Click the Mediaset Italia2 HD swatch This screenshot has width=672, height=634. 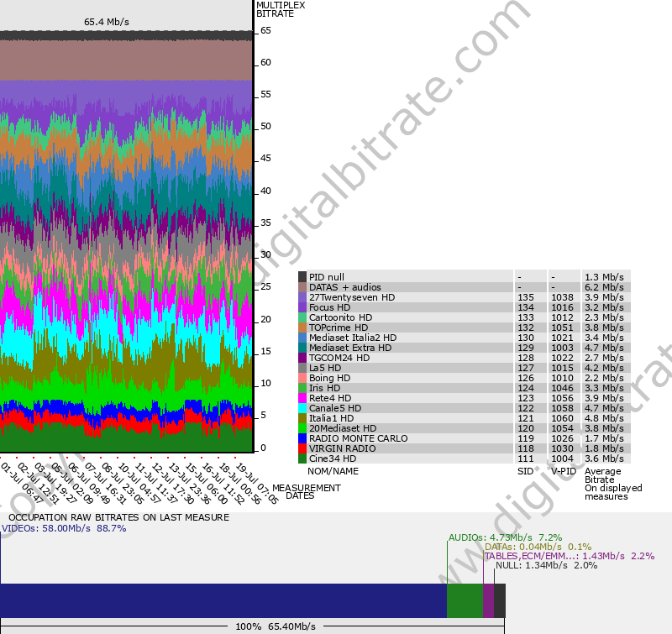click(x=302, y=337)
